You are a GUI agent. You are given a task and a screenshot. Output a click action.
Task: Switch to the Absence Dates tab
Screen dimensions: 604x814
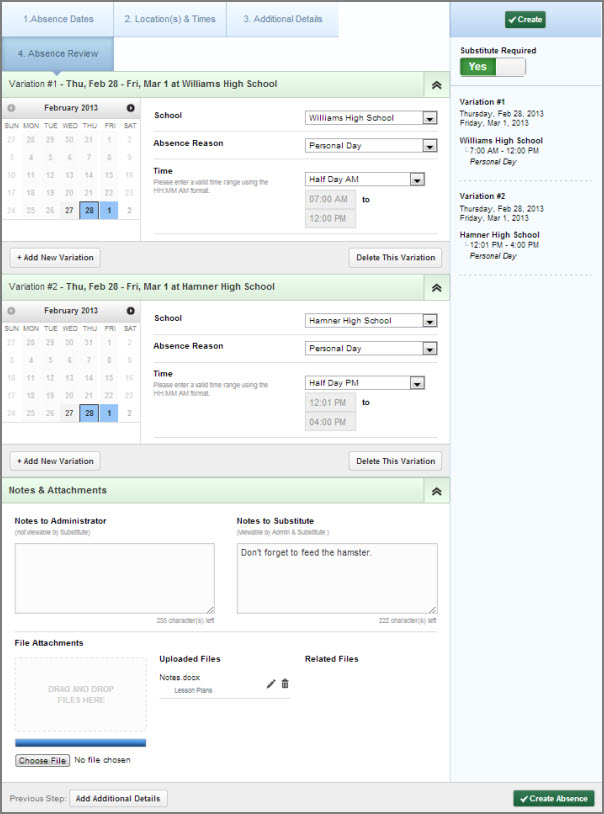57,19
